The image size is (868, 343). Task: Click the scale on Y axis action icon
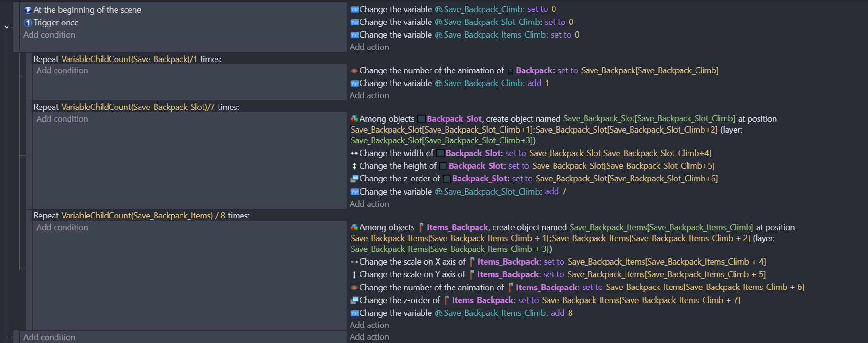pyautogui.click(x=354, y=274)
